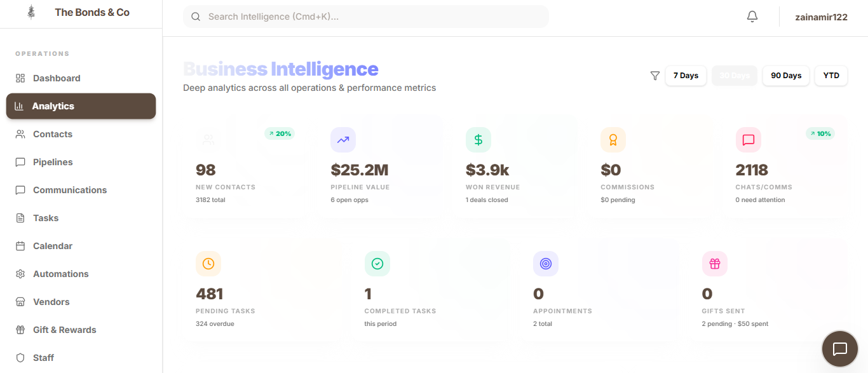Go to Pipelines in the sidebar

(53, 162)
